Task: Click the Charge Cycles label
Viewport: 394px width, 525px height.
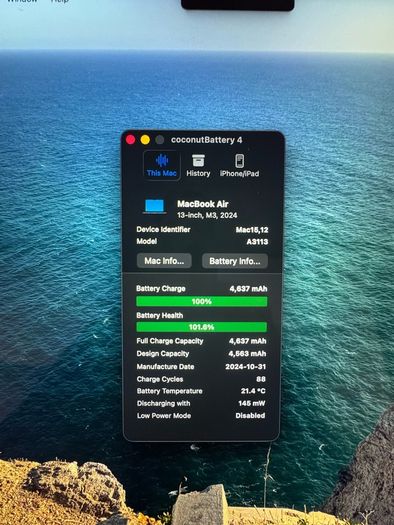Action: [160, 379]
